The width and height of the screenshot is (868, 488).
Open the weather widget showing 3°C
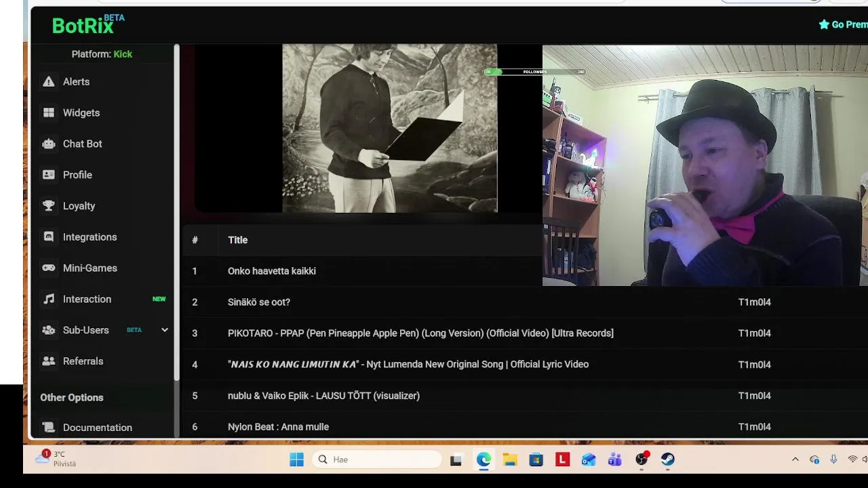click(56, 459)
